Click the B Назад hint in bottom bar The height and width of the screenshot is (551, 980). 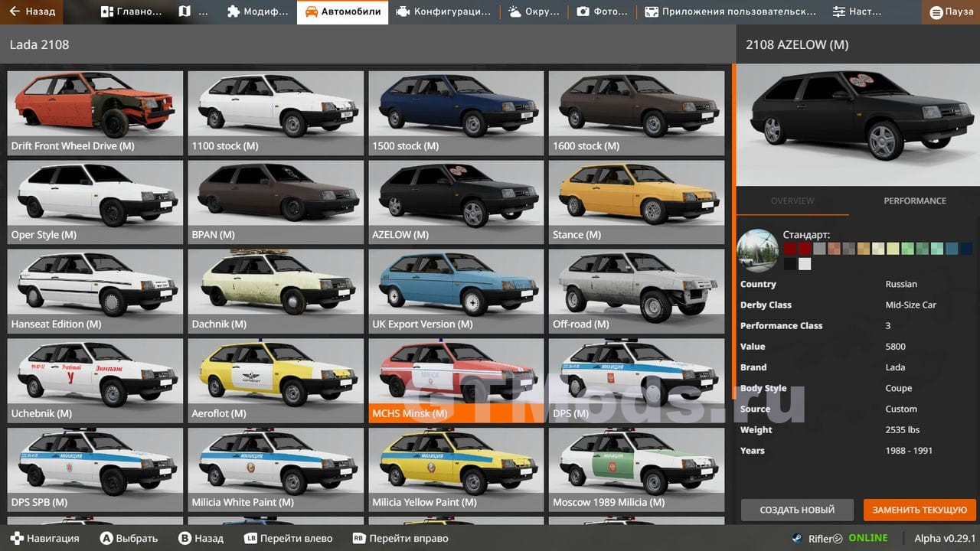(x=201, y=538)
